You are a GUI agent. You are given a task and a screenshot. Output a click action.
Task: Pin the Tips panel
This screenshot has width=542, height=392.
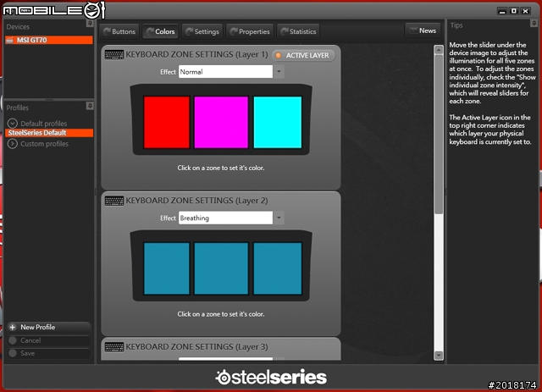tap(534, 23)
